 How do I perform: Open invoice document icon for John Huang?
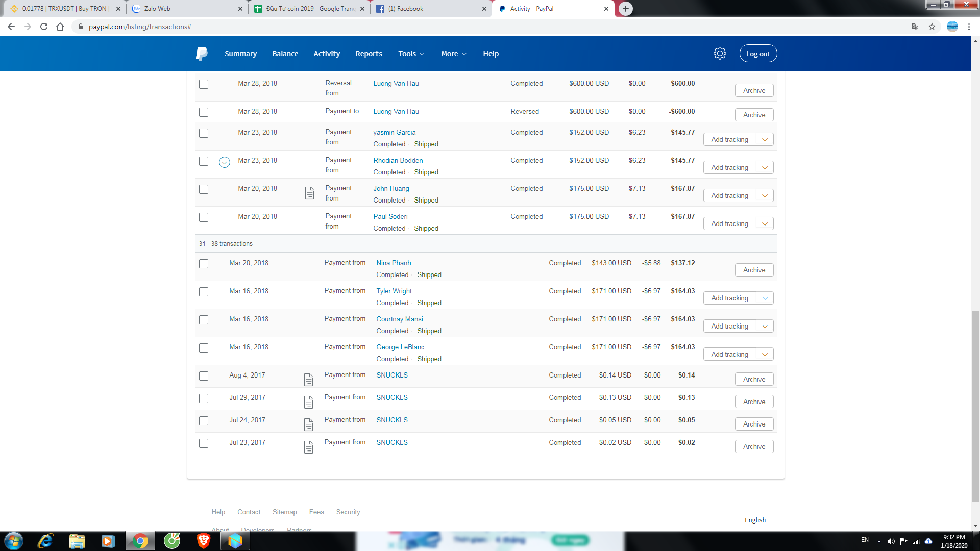pyautogui.click(x=309, y=193)
